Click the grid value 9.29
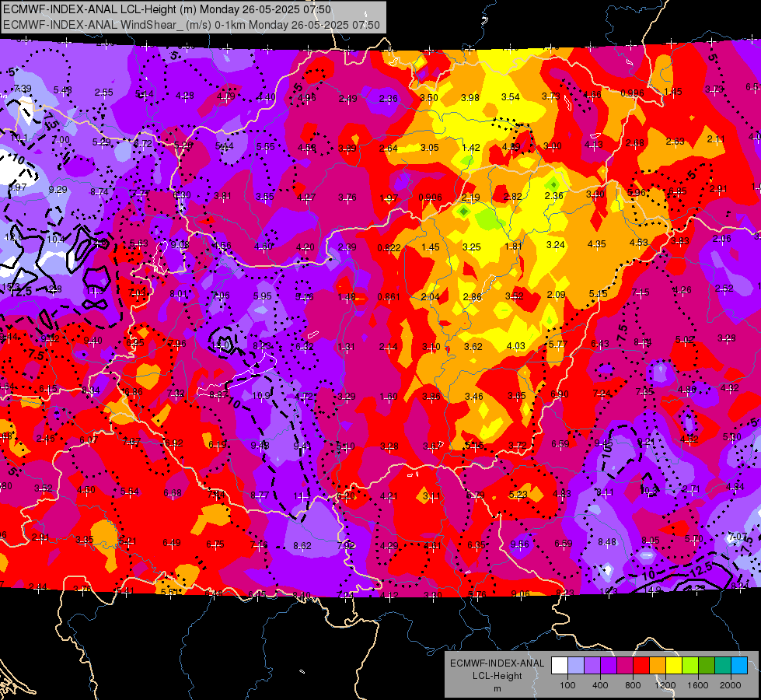The image size is (761, 700). pyautogui.click(x=58, y=190)
